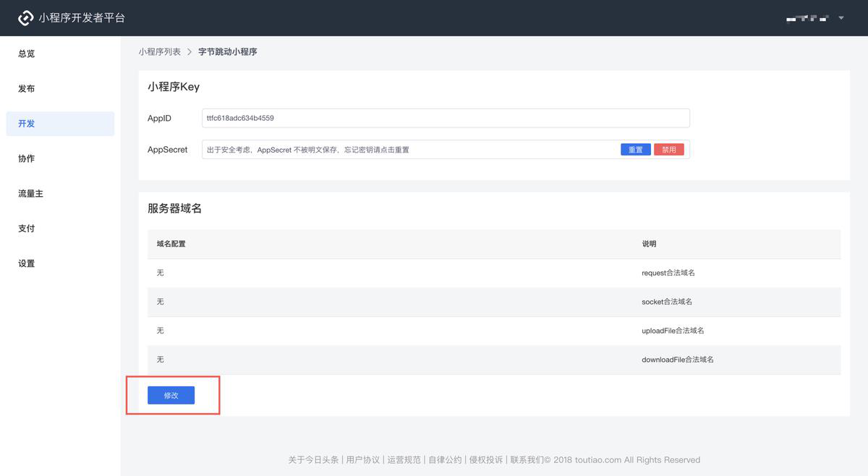
Task: Click the blue 修改 button
Action: pyautogui.click(x=171, y=395)
